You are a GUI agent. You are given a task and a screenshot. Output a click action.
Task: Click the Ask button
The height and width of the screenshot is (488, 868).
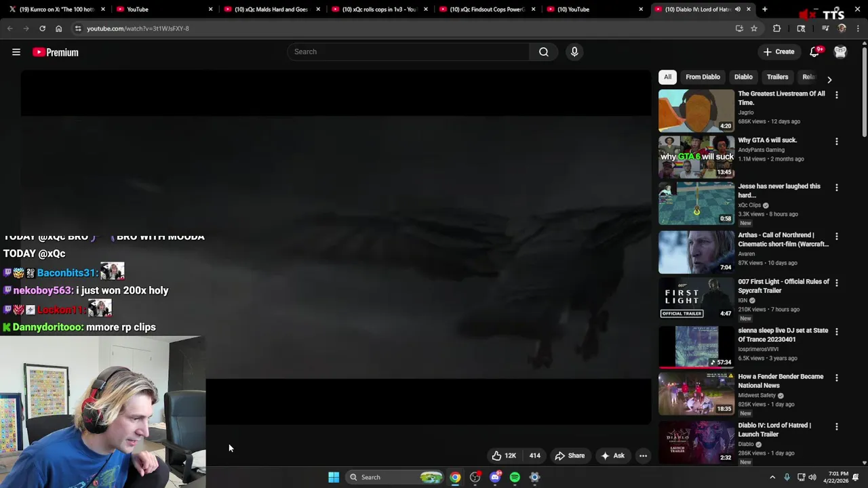(612, 455)
